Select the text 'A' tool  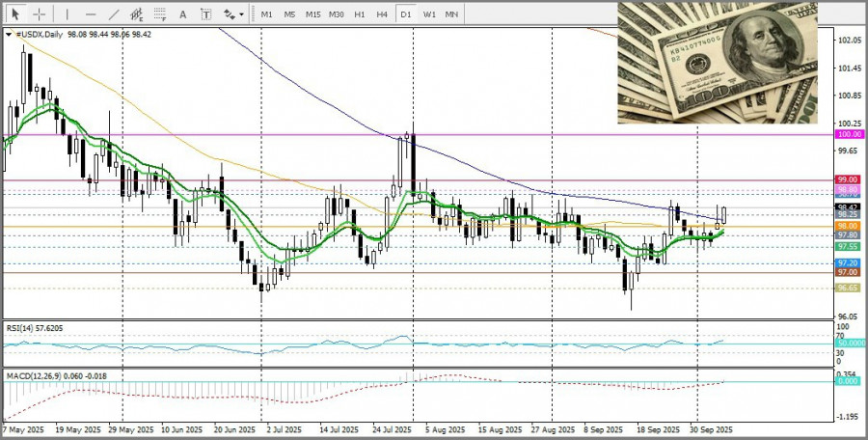[183, 14]
